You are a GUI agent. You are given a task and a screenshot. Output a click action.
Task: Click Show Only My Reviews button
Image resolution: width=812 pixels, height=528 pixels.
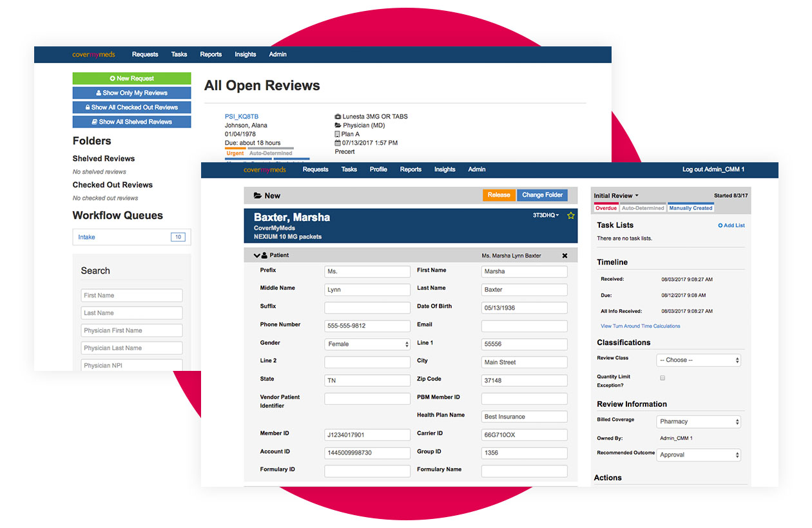131,93
